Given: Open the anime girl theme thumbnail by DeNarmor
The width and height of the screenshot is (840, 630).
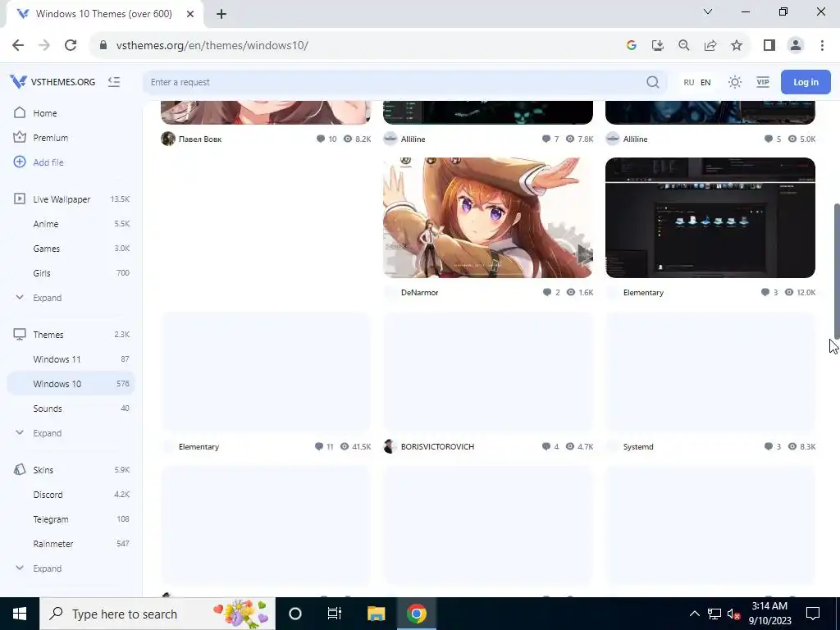Looking at the screenshot, I should pyautogui.click(x=488, y=217).
